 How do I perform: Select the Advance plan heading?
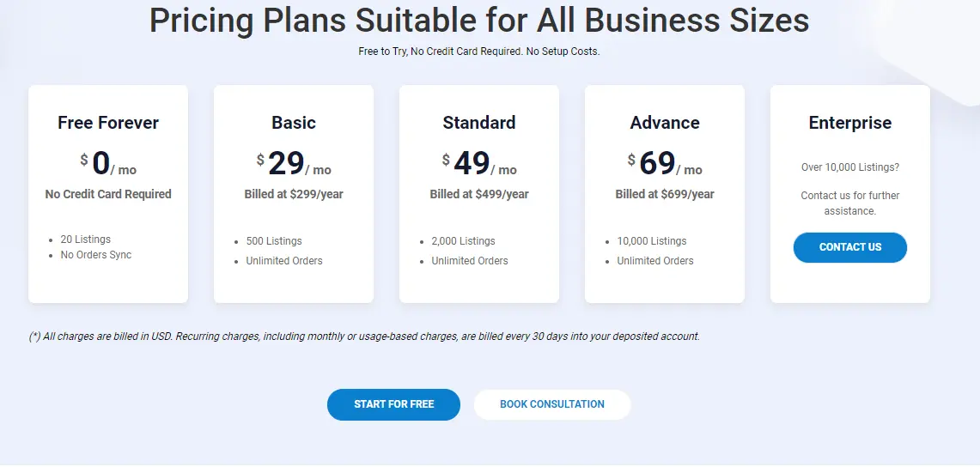(665, 123)
